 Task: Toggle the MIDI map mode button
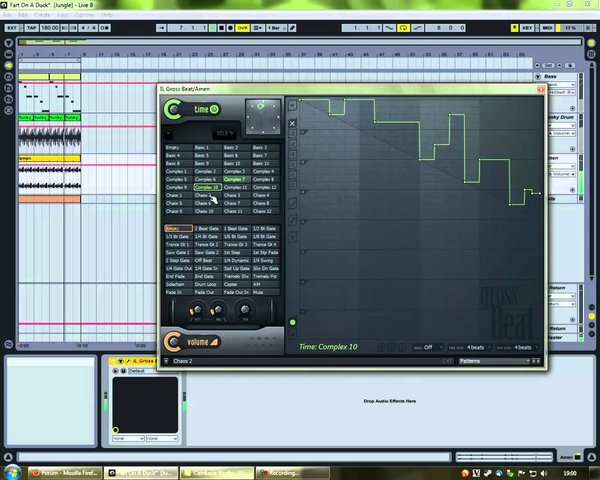coord(547,28)
